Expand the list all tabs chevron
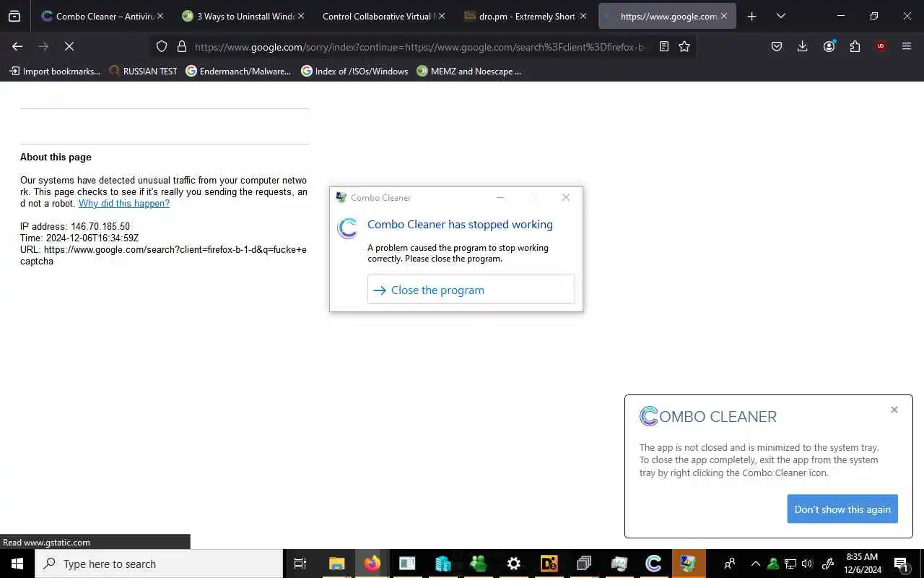Screen dimensions: 924x578 [x=781, y=16]
